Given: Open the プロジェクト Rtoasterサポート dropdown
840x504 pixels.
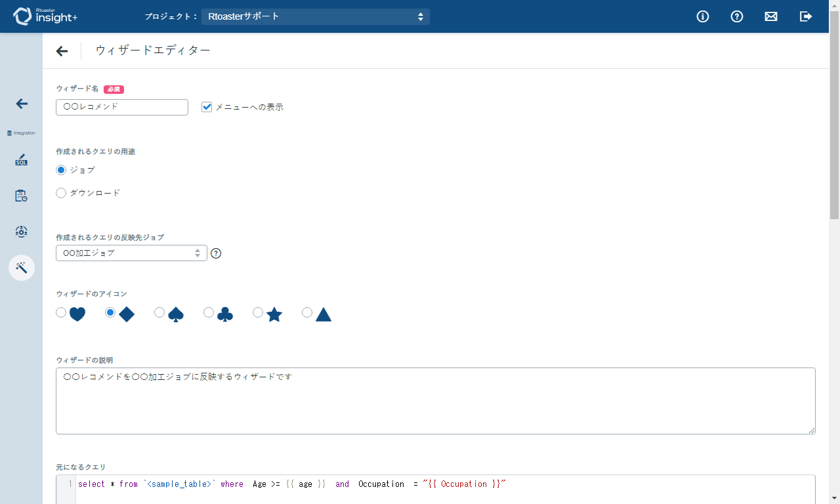Looking at the screenshot, I should click(x=316, y=16).
